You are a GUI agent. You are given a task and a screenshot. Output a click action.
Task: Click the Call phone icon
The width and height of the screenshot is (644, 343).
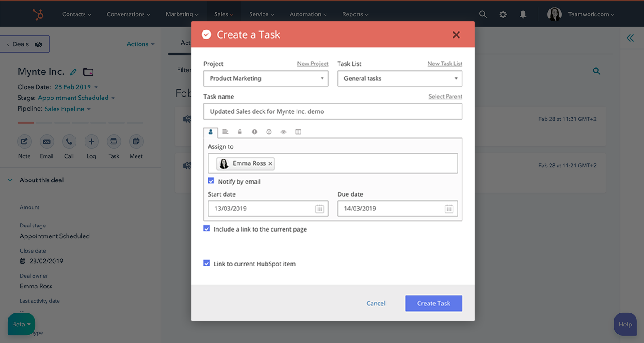[69, 142]
